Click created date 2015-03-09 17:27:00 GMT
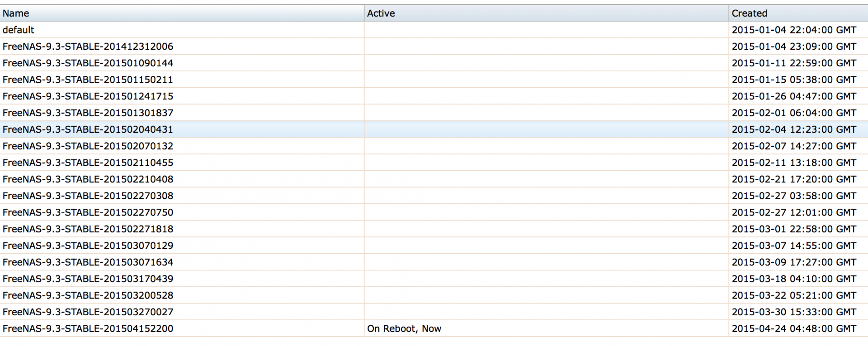This screenshot has width=868, height=346. [x=794, y=262]
